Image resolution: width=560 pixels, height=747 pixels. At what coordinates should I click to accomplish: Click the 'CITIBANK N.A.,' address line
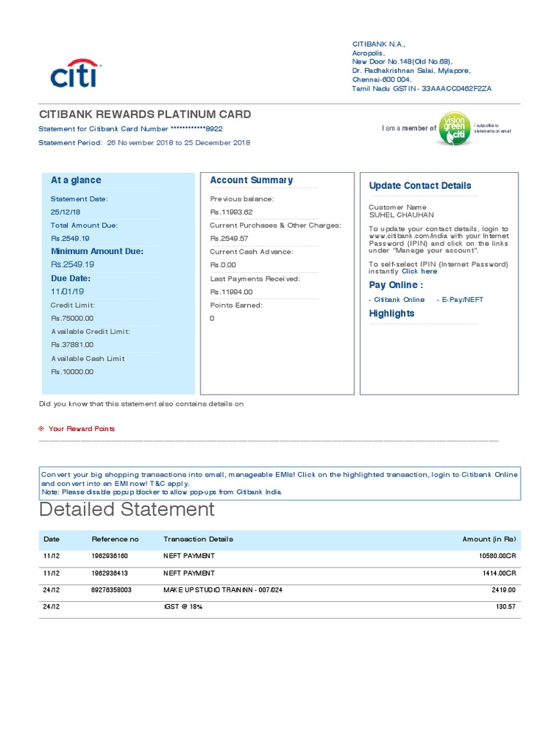click(x=378, y=44)
